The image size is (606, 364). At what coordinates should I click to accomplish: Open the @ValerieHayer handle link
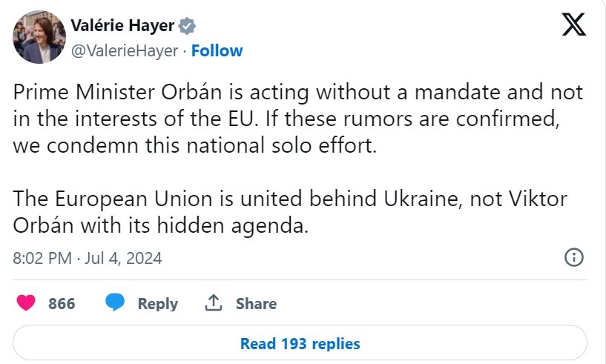[125, 50]
